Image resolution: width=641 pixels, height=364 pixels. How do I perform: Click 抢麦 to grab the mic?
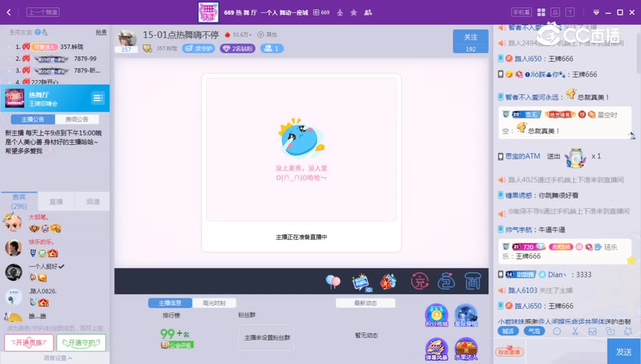[x=102, y=32]
